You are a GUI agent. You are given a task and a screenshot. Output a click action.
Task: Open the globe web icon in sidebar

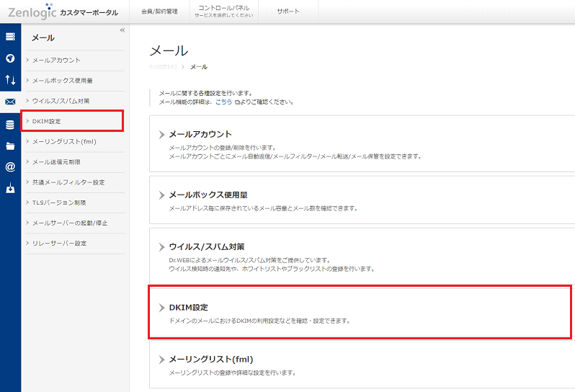click(x=10, y=58)
